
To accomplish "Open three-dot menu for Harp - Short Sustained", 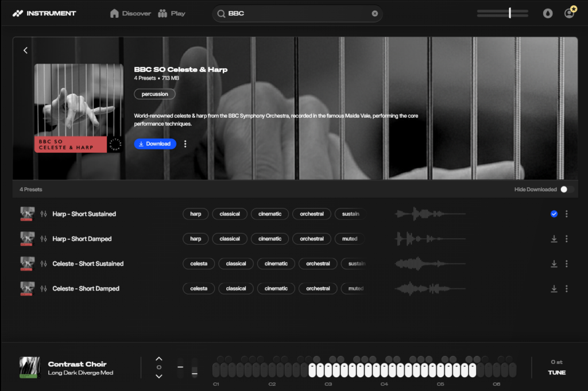I will 567,214.
